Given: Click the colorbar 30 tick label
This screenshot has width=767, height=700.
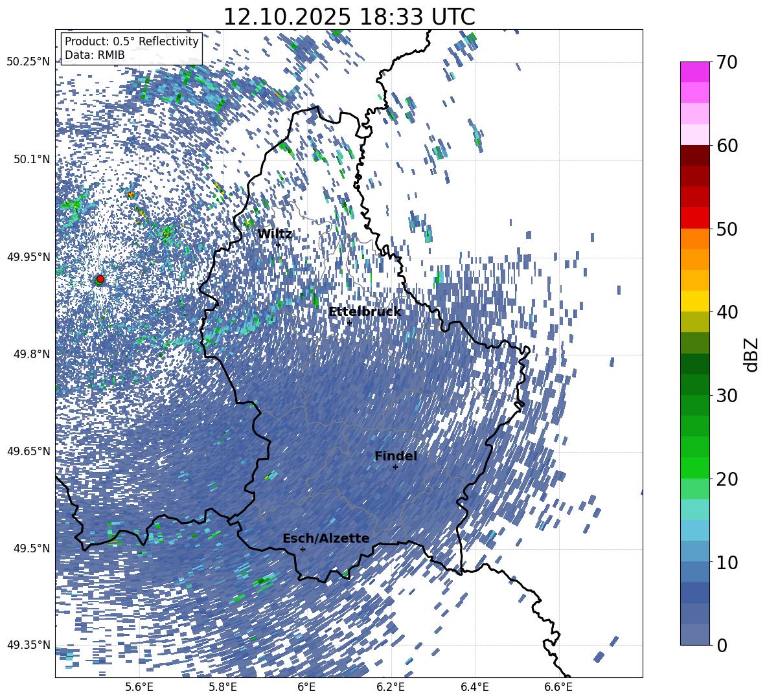Looking at the screenshot, I should 727,396.
